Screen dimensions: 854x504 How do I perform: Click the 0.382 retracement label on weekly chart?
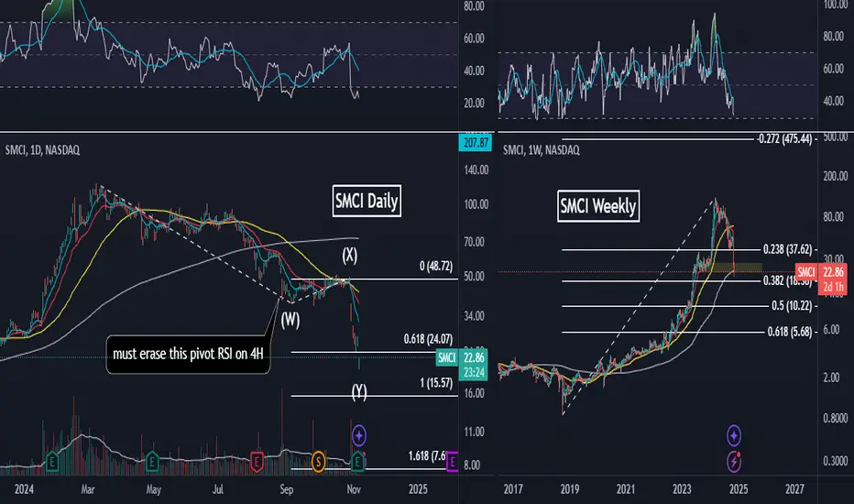pos(787,280)
